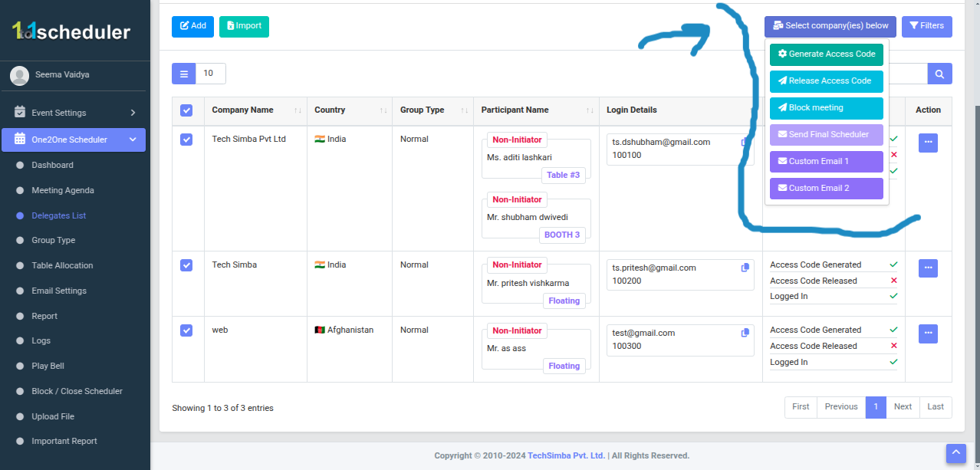Screen dimensions: 980x470
Task: Copy login details for test@gmail.com
Action: [x=745, y=333]
